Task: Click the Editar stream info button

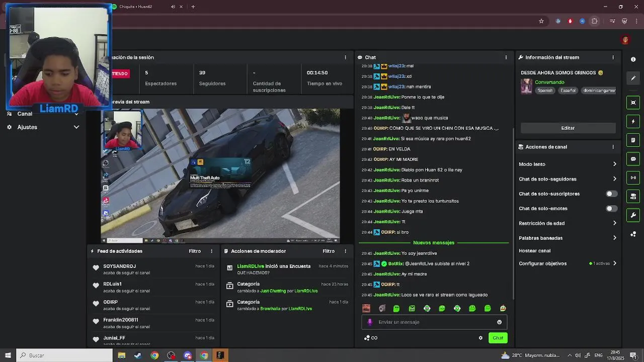Action: pyautogui.click(x=568, y=128)
